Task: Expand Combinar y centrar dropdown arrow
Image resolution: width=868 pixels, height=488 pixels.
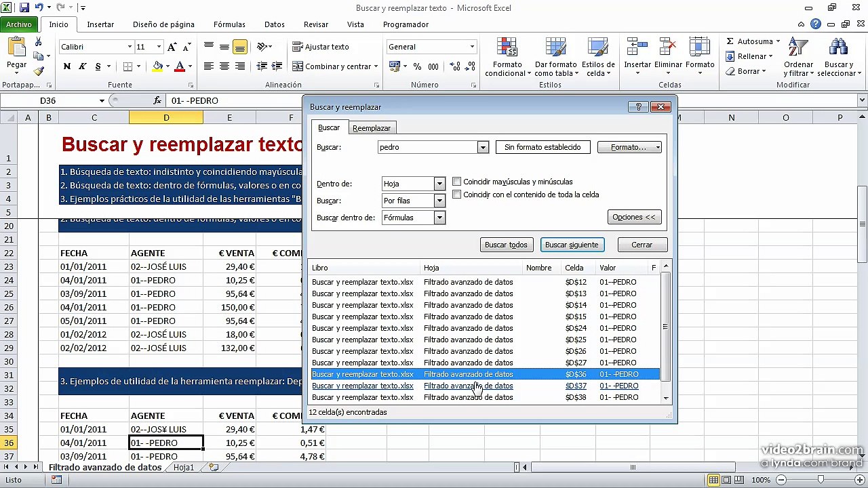Action: pyautogui.click(x=376, y=66)
